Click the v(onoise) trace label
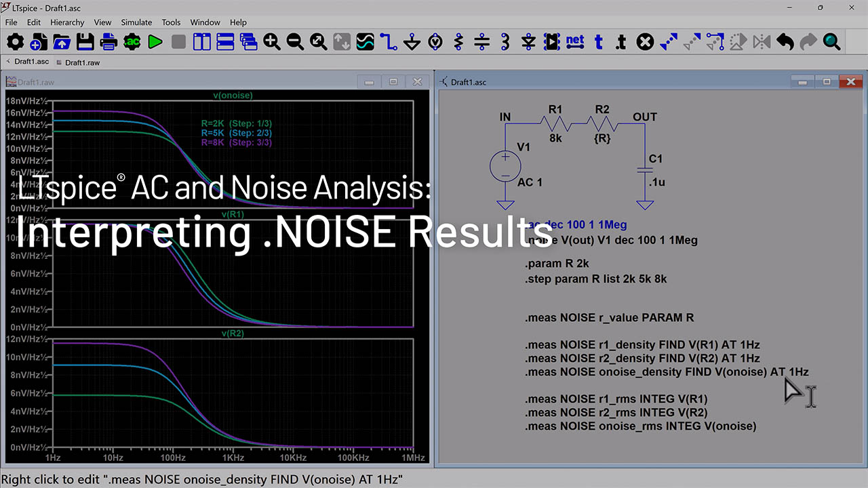 coord(233,96)
